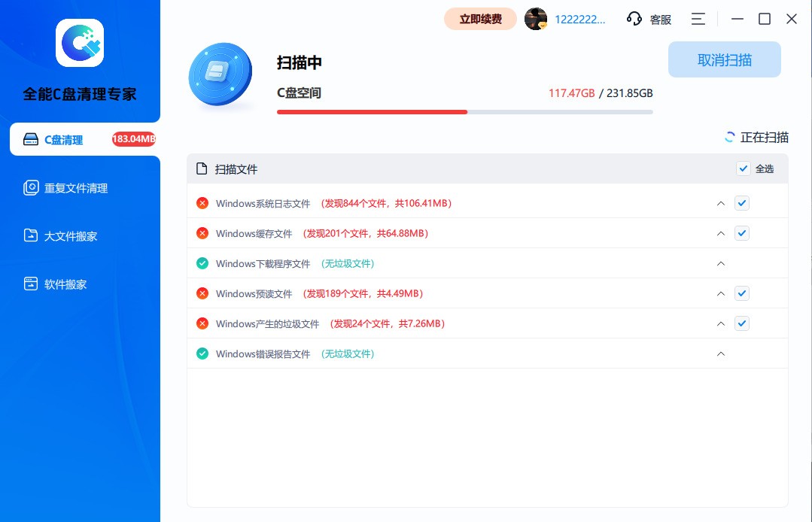Uncheck Windows产生的垃圾文件 checkbox

pyautogui.click(x=742, y=323)
